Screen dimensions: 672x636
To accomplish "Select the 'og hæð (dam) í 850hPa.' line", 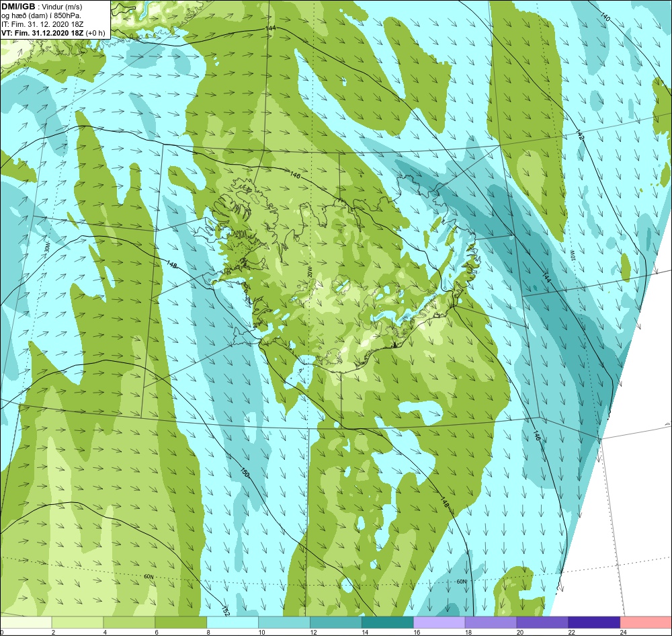I will point(41,15).
